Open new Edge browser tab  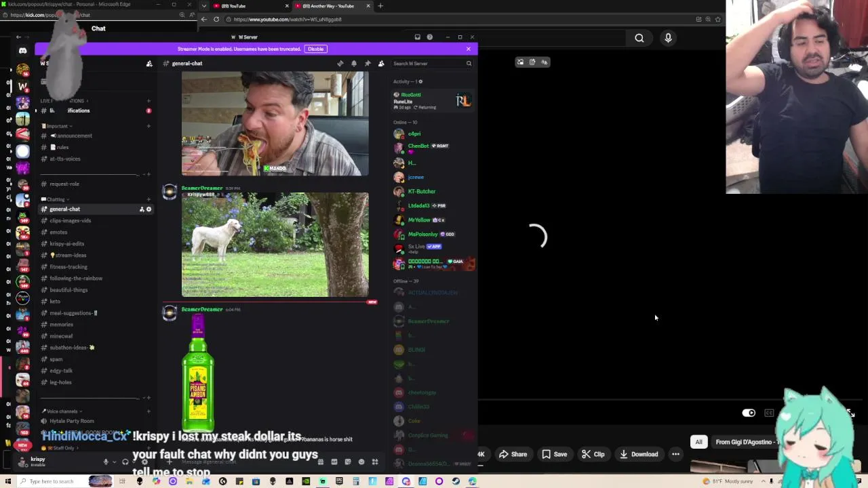pos(380,6)
